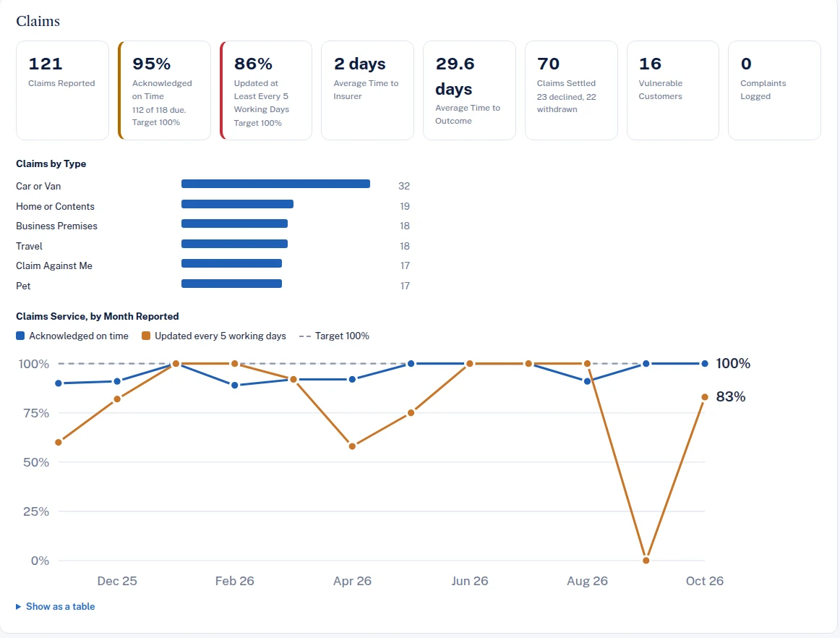The width and height of the screenshot is (840, 638).
Task: Click the orange 0% data point near Sep 26
Action: tap(646, 561)
